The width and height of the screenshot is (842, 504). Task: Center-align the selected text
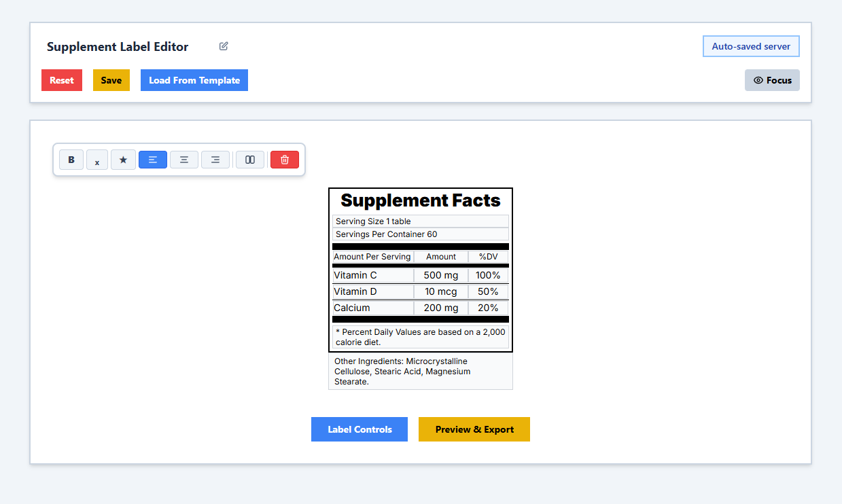184,160
